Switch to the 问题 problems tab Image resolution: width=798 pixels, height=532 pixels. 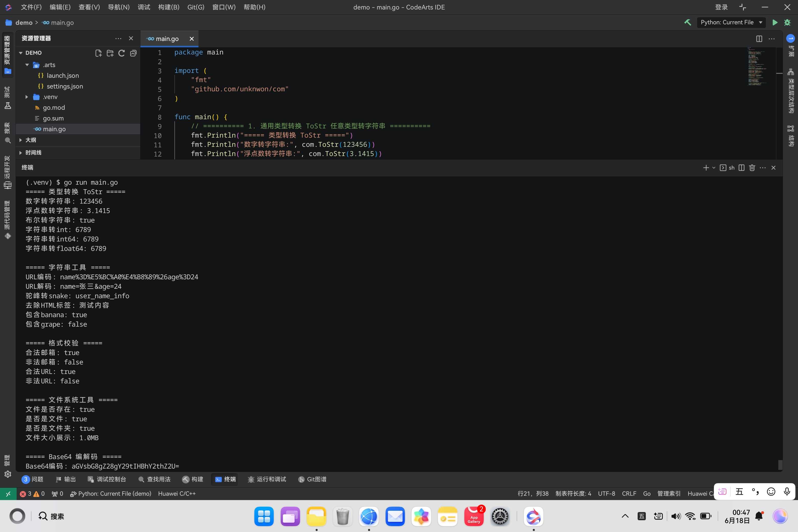point(32,479)
